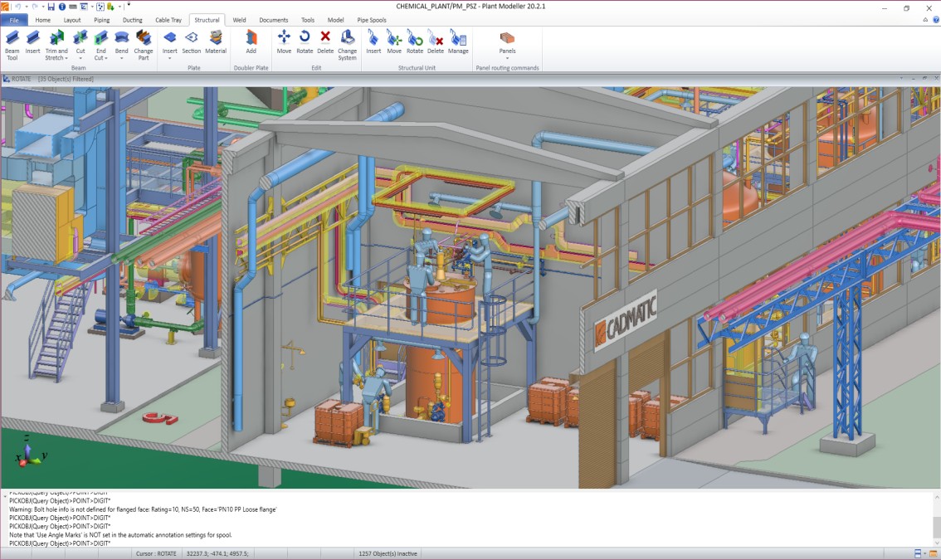The width and height of the screenshot is (941, 560).
Task: Click the gray measure icon in quick access
Action: 73,7
